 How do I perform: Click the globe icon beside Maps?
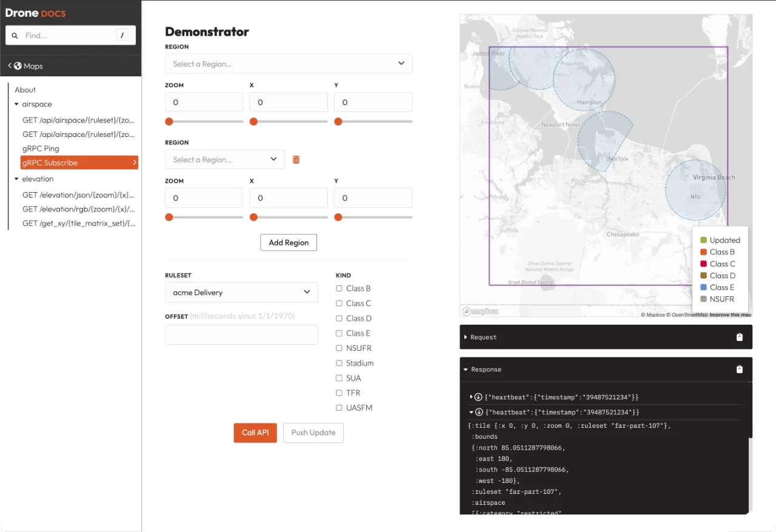pyautogui.click(x=18, y=66)
